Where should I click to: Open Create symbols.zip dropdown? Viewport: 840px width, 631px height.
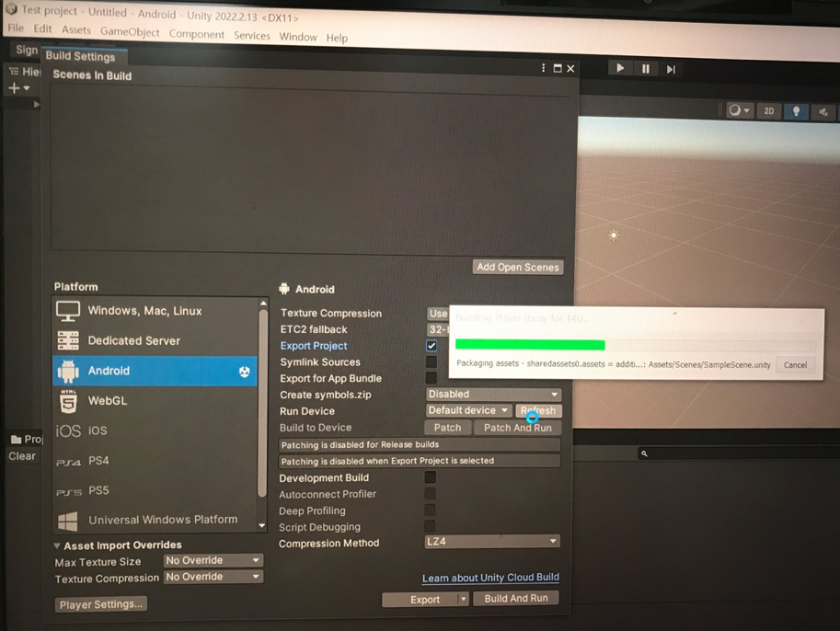point(493,395)
